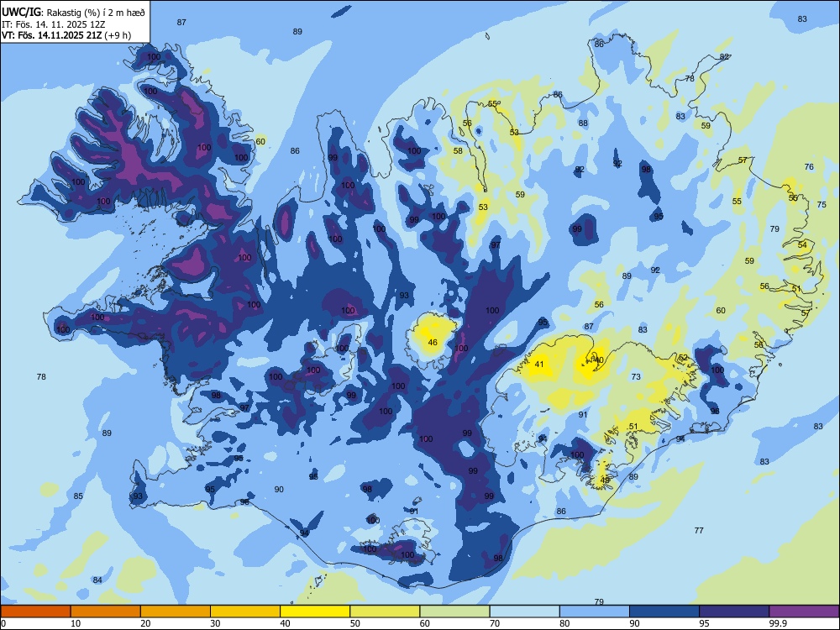Click the '41' humidity value on the map
Viewport: 840px width, 630px height.
(539, 365)
